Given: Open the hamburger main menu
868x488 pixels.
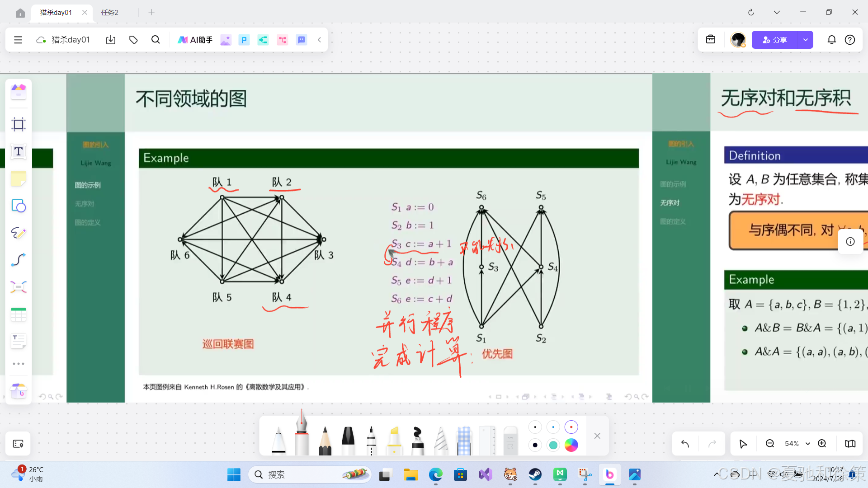Looking at the screenshot, I should point(18,40).
